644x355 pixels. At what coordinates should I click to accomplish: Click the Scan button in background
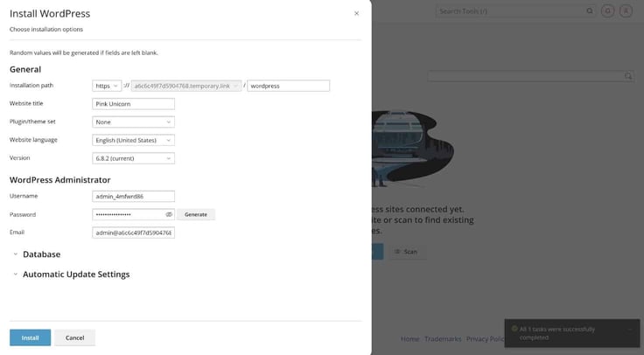[x=407, y=252]
